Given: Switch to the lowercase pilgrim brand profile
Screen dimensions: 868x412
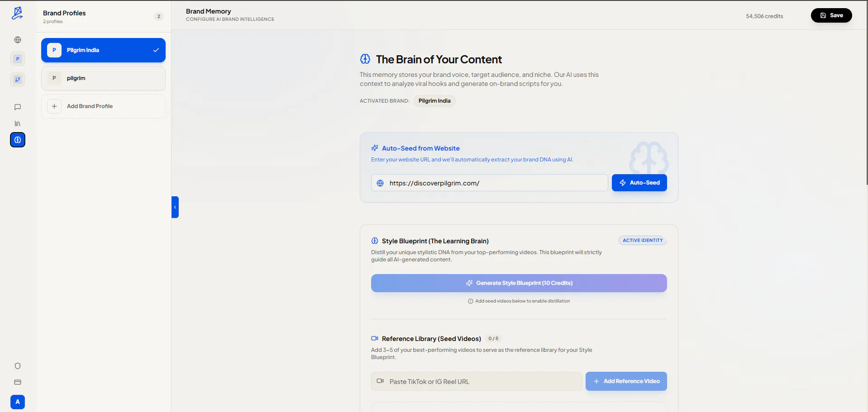Looking at the screenshot, I should pos(103,78).
